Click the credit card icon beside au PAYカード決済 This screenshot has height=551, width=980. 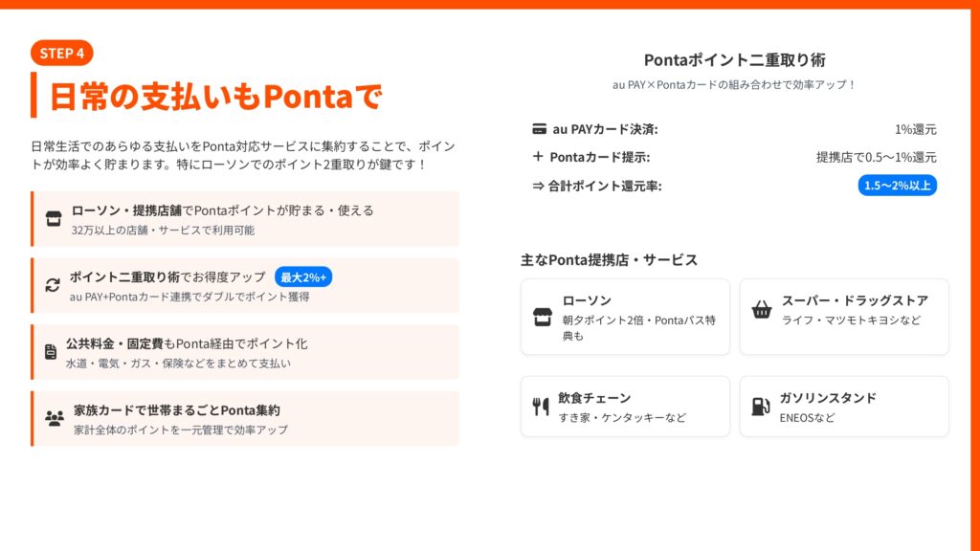click(539, 129)
